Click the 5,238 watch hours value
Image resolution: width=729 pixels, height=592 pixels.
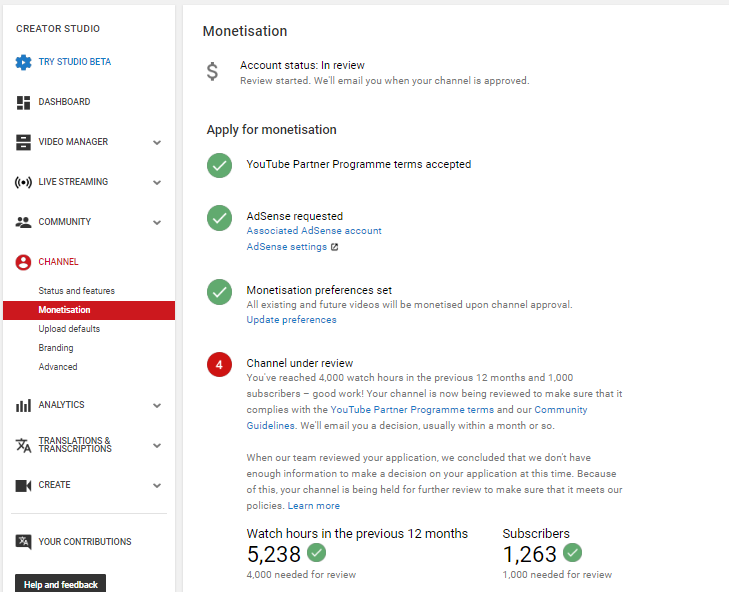(x=274, y=554)
